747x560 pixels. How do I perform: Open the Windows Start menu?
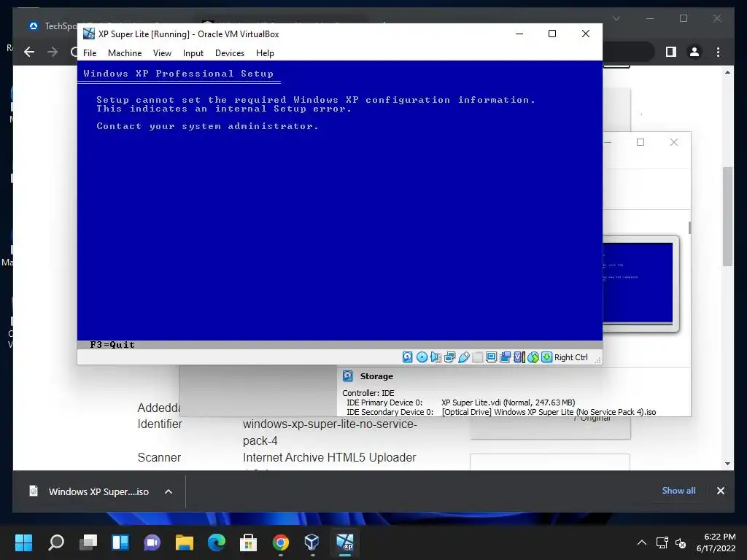(23, 542)
